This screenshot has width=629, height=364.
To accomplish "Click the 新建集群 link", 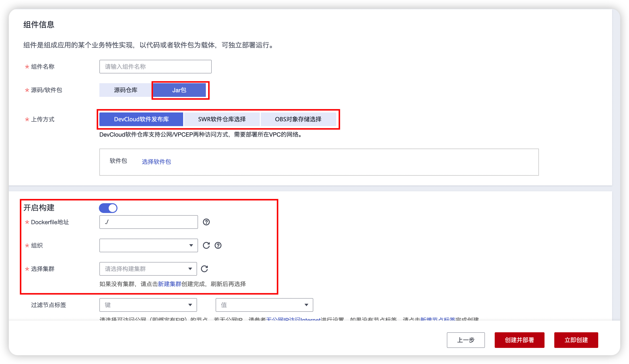I will pos(169,284).
